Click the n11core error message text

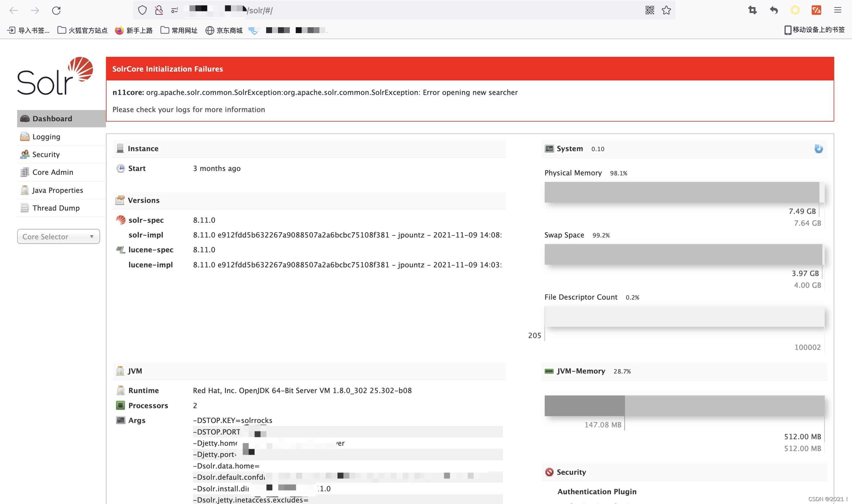pos(315,92)
